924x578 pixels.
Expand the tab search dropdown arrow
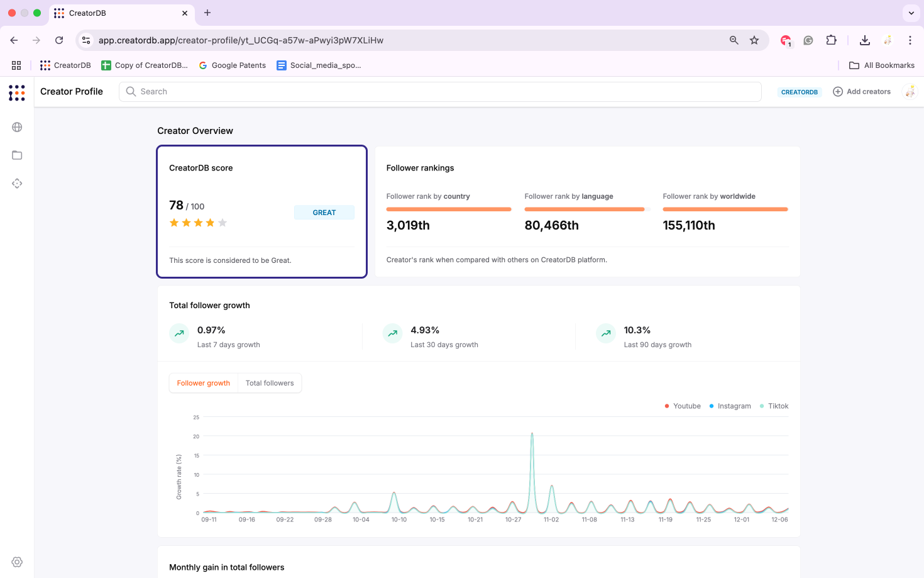(911, 13)
